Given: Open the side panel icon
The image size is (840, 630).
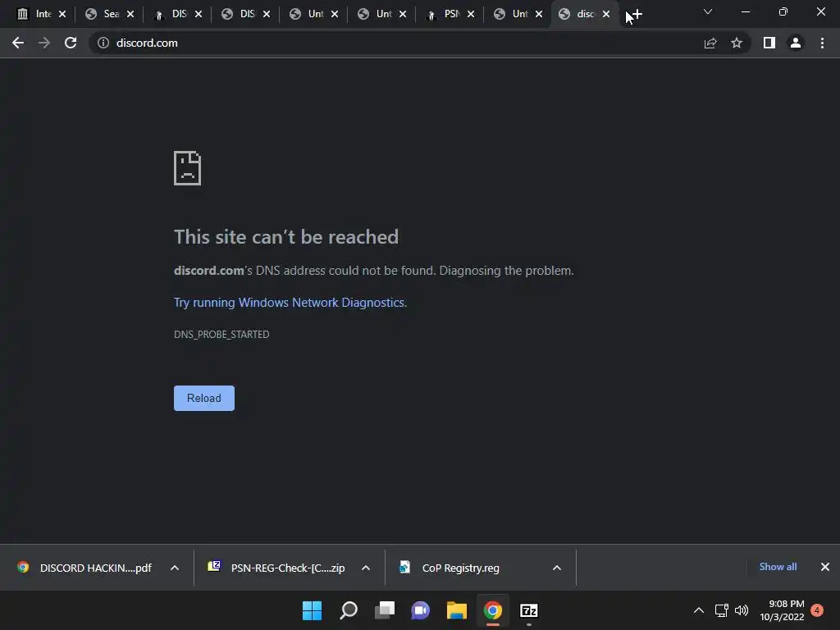Looking at the screenshot, I should coord(769,43).
